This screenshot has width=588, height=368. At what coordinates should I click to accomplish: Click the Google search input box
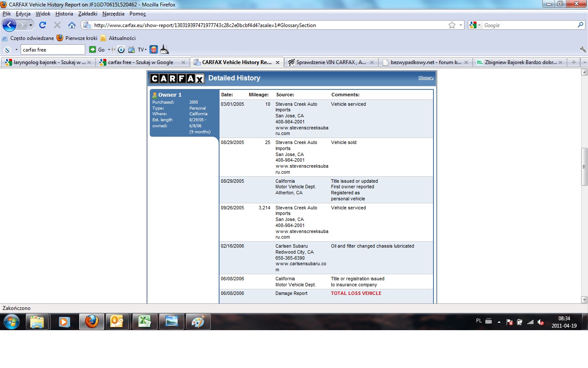[529, 25]
